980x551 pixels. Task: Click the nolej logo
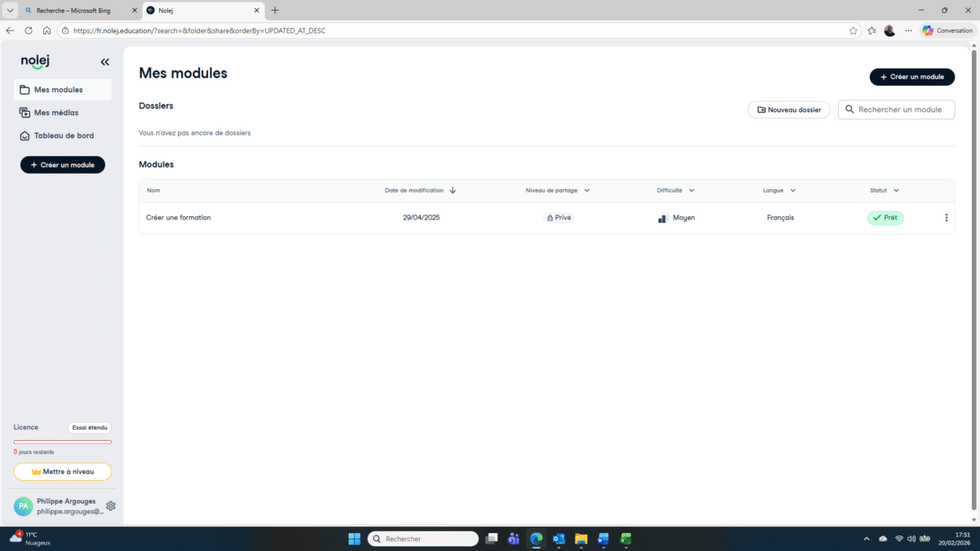pyautogui.click(x=36, y=61)
